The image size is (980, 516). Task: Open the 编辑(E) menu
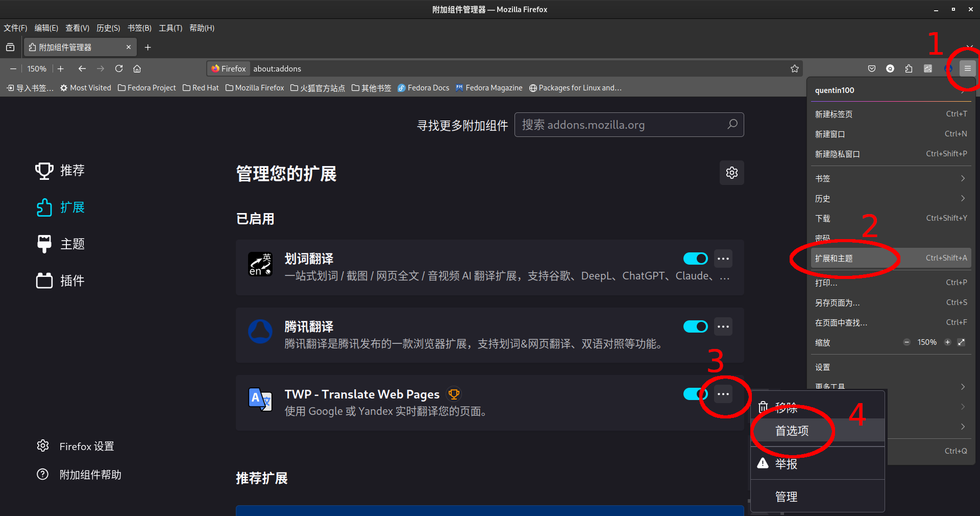46,28
